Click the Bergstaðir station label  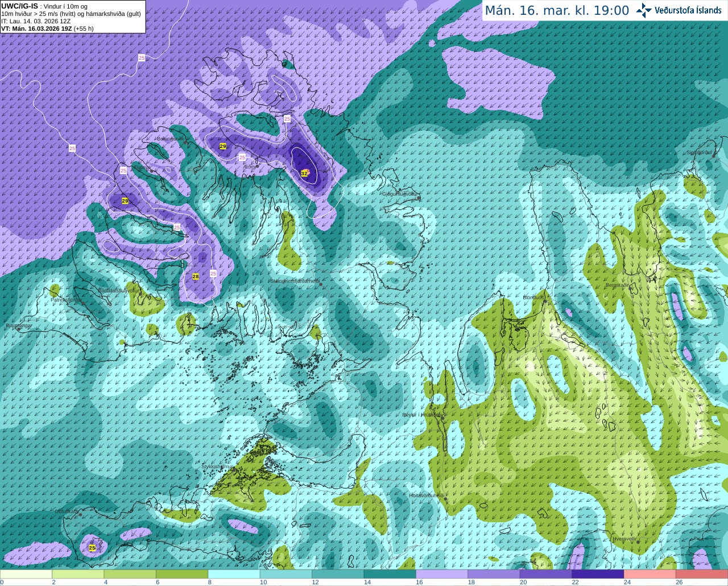point(617,285)
